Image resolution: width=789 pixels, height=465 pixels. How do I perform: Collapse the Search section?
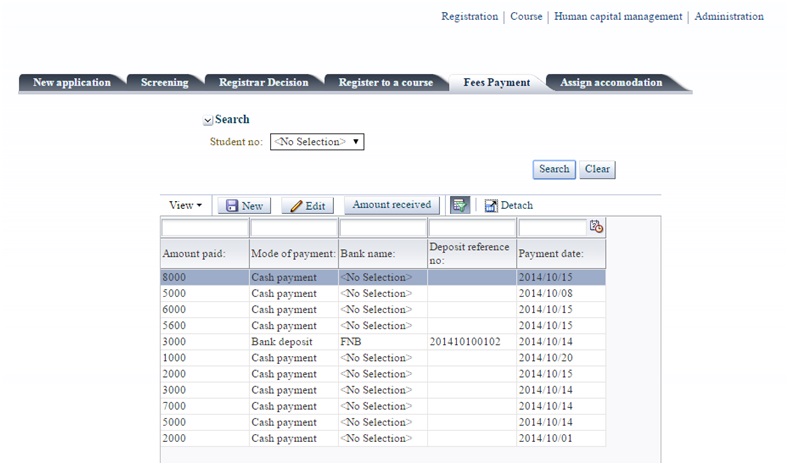(208, 120)
